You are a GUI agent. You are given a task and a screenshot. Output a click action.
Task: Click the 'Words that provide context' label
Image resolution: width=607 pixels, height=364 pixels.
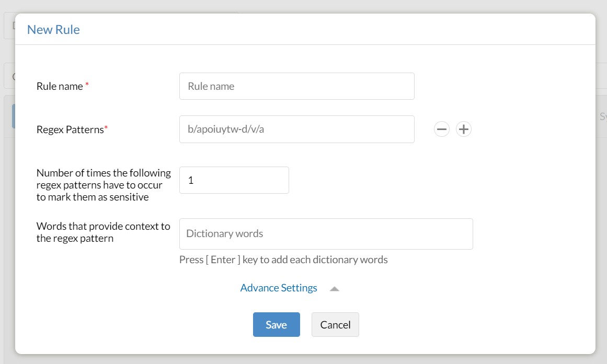(x=104, y=232)
